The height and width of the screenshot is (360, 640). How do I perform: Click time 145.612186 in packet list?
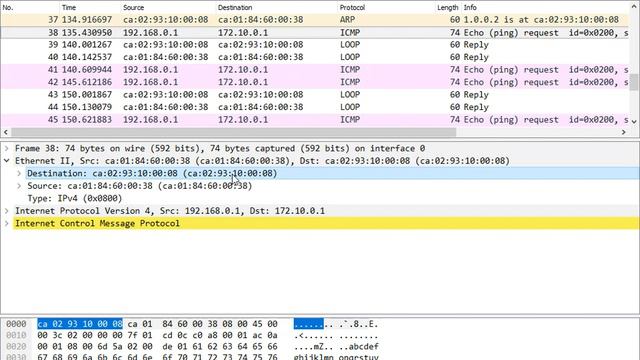(87, 82)
